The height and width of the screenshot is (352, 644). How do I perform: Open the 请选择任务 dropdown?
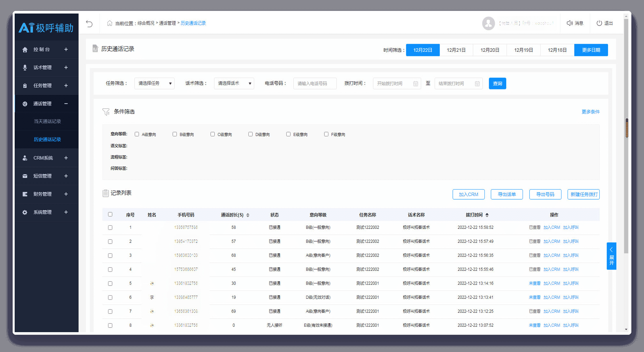[x=154, y=83]
